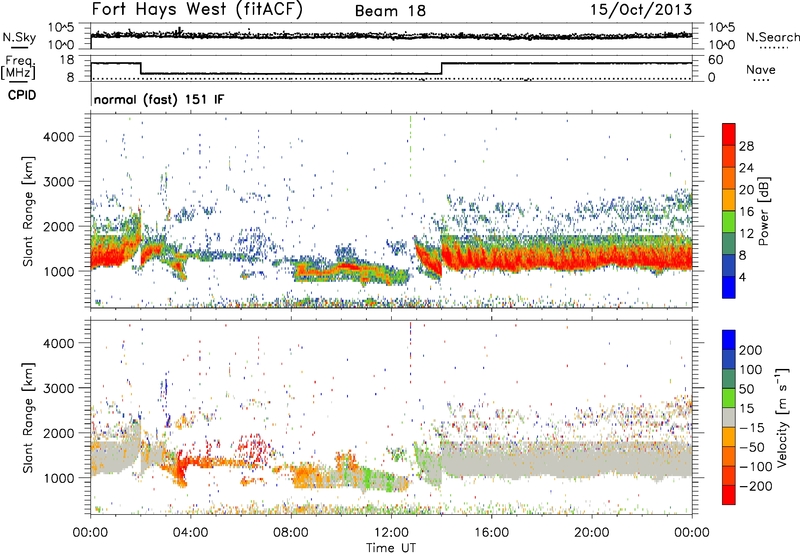Click the strong red power band after 14:00 UT

click(566, 259)
